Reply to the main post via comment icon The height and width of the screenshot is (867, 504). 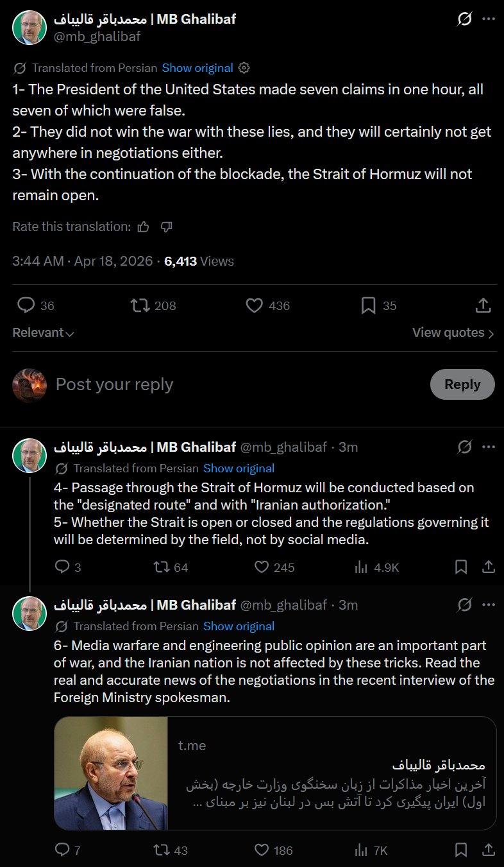click(26, 305)
